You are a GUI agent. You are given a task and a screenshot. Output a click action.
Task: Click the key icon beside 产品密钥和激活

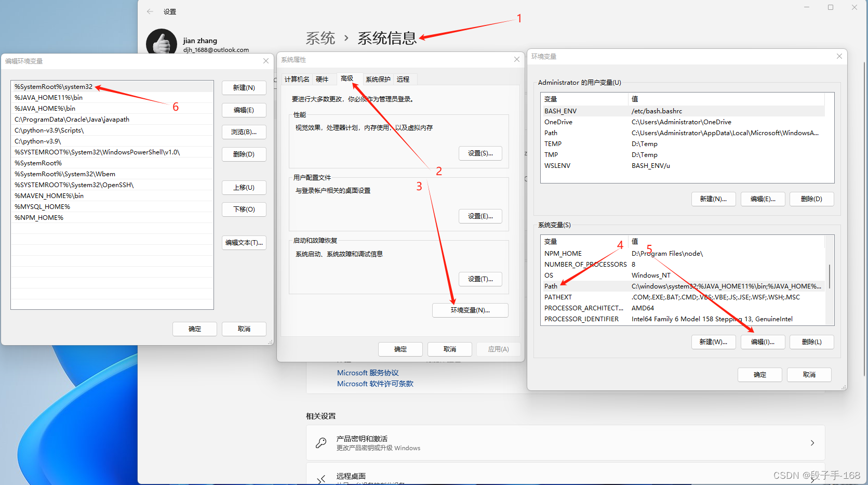pyautogui.click(x=321, y=443)
